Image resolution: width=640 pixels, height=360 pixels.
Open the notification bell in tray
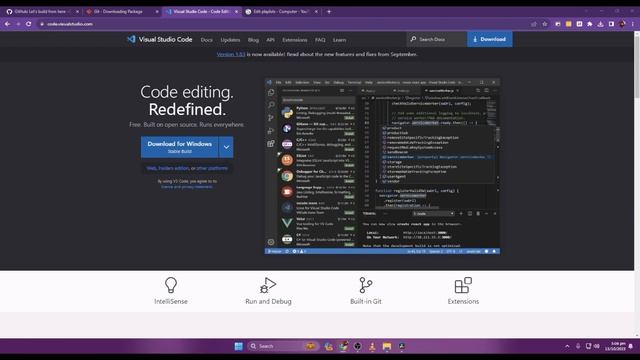(x=631, y=347)
